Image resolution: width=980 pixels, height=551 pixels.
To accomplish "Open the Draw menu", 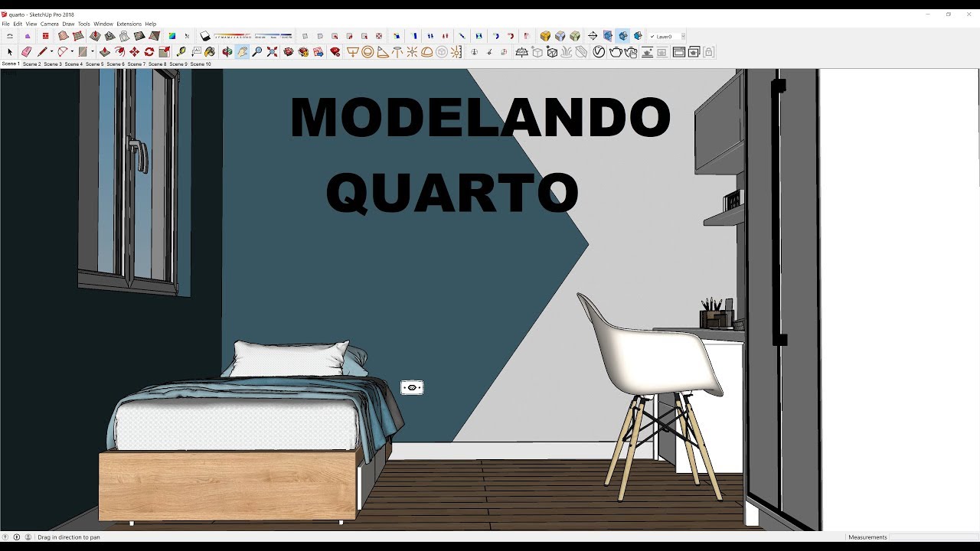I will click(x=68, y=24).
